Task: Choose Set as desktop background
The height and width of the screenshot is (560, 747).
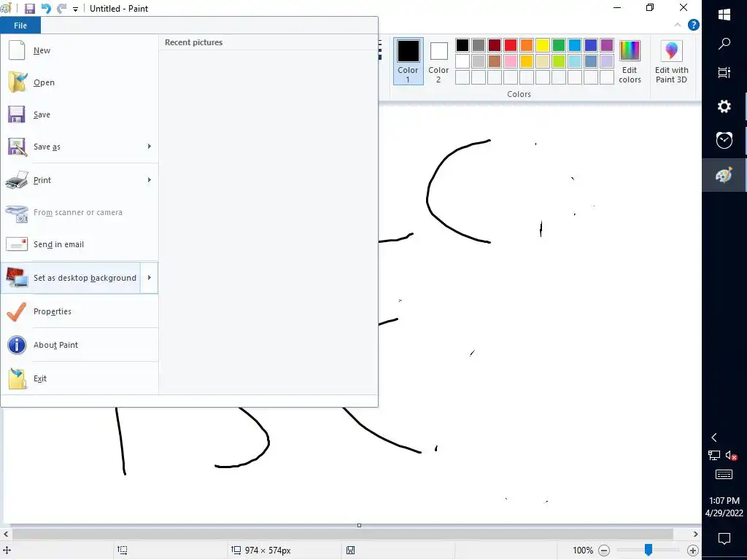Action: pos(71,278)
